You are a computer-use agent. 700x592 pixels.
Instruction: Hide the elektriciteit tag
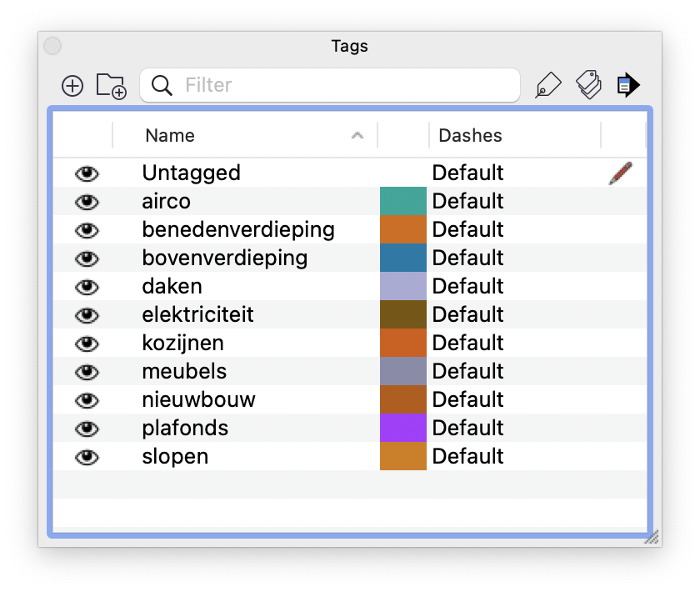point(87,315)
